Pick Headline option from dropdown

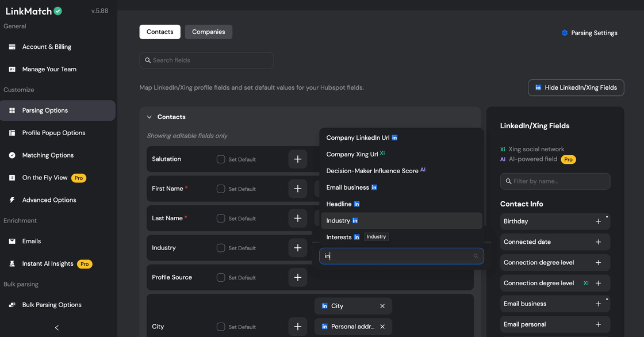(401, 204)
